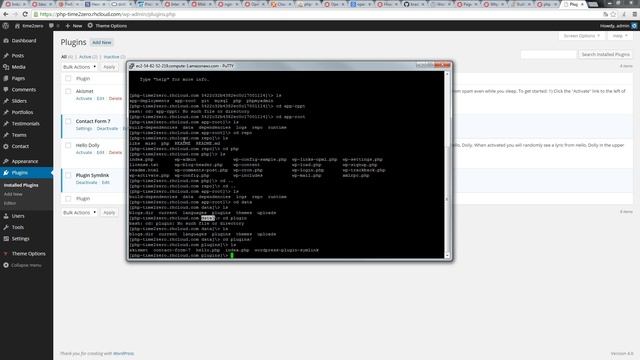
Task: Toggle select-all checkbox in table footer
Action: pos(68,199)
